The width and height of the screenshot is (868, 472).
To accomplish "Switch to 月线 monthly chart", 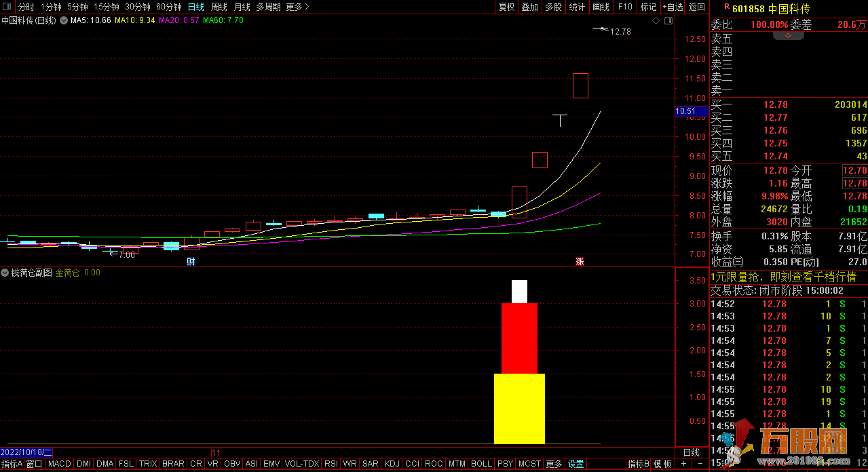I will tap(242, 7).
